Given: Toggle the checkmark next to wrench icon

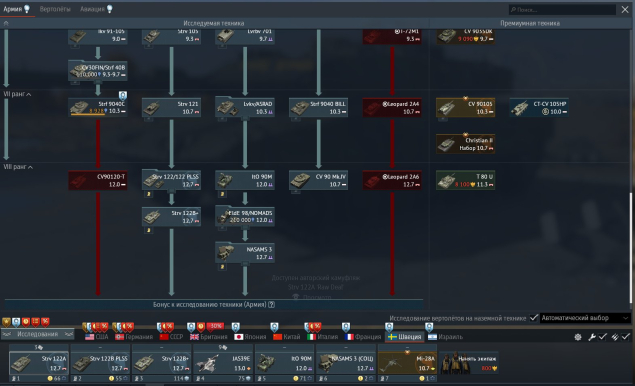Looking at the screenshot, I should point(603,337).
